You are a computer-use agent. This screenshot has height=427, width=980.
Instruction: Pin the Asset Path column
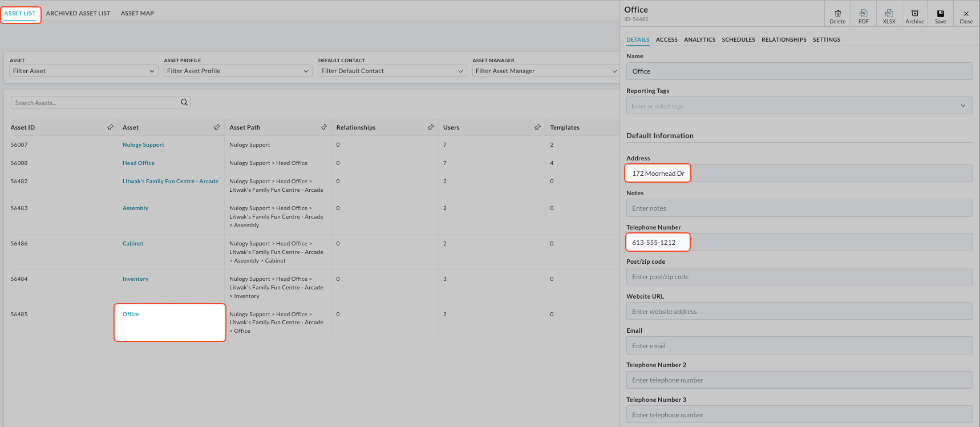coord(324,127)
